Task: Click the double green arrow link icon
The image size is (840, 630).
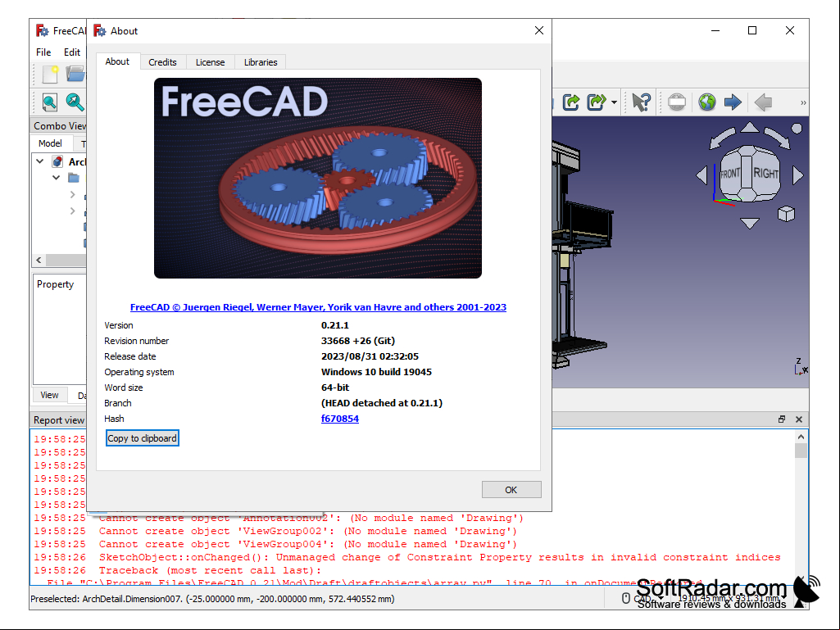Action: click(597, 102)
